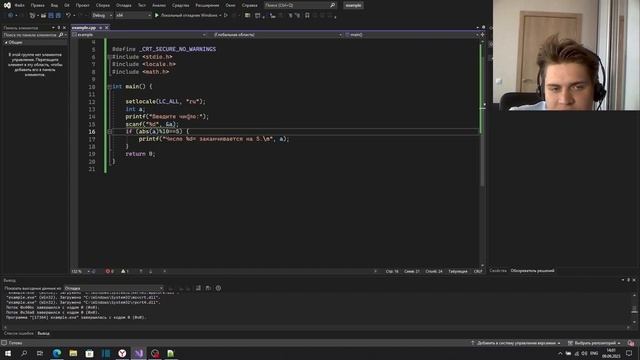Switch to the Список ошибок tab
This screenshot has height=360, width=640.
click(18, 333)
